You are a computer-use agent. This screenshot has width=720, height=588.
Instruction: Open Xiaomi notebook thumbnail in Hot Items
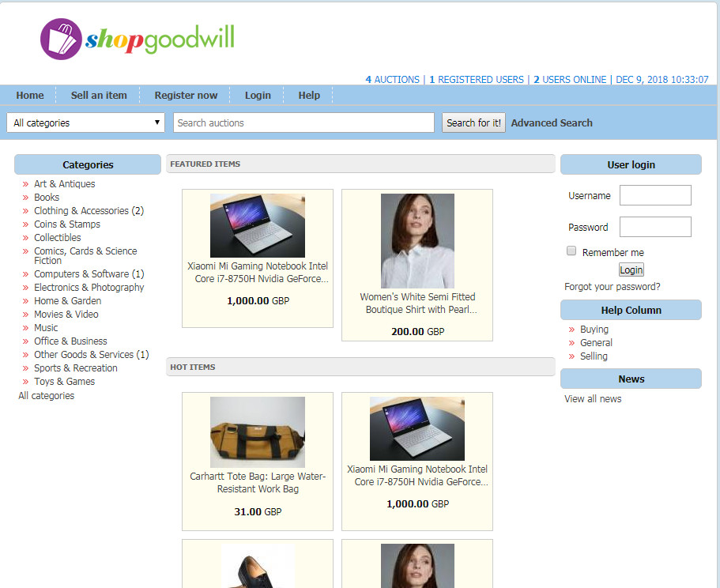point(417,428)
